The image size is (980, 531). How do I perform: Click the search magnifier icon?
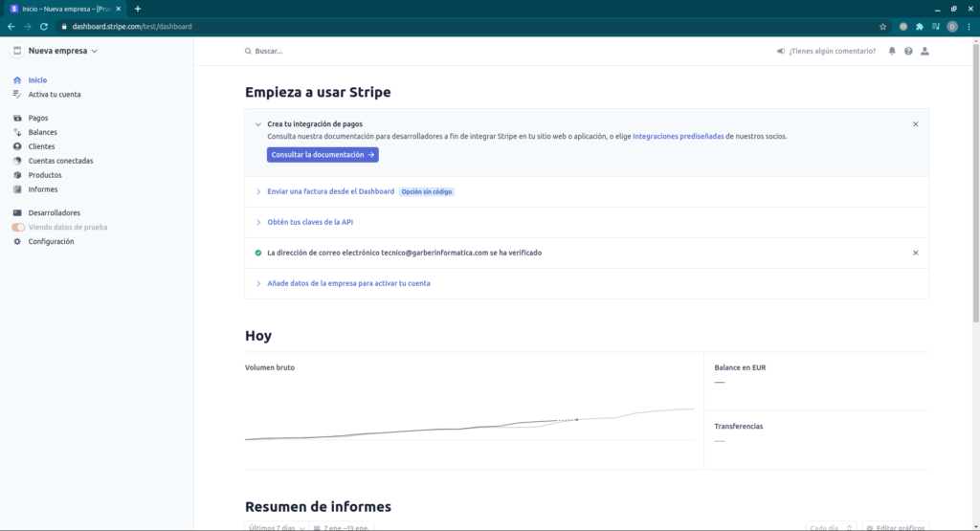pos(248,52)
